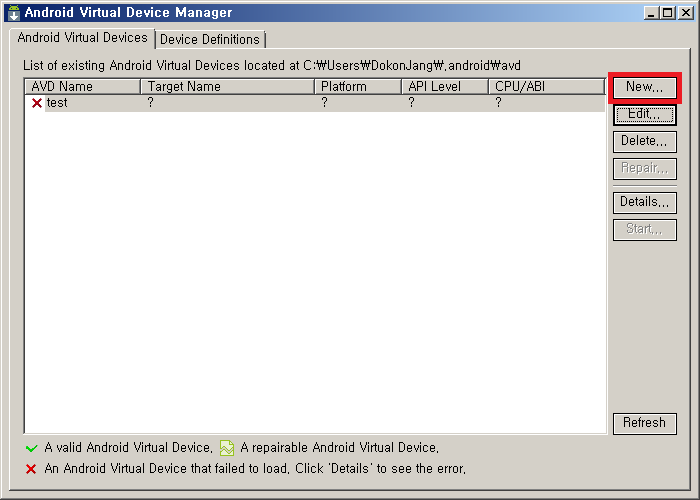The height and width of the screenshot is (500, 700).
Task: Click the '?' in Platform cell
Action: [324, 103]
